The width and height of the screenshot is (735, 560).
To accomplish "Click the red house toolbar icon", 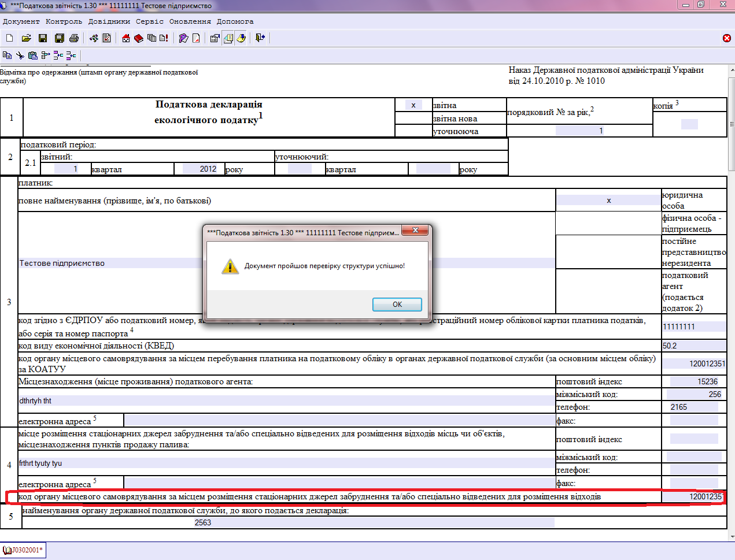I will point(126,38).
